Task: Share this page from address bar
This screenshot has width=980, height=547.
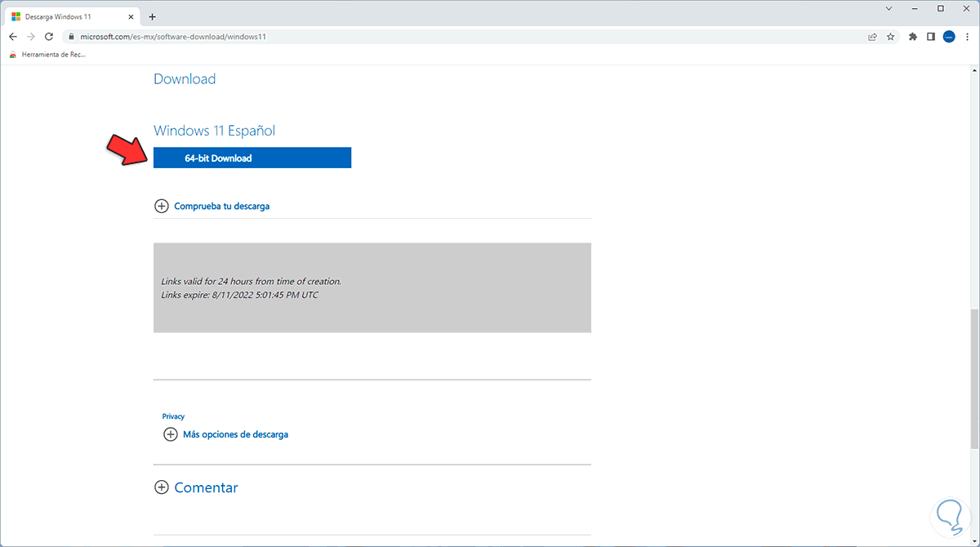Action: pyautogui.click(x=873, y=37)
